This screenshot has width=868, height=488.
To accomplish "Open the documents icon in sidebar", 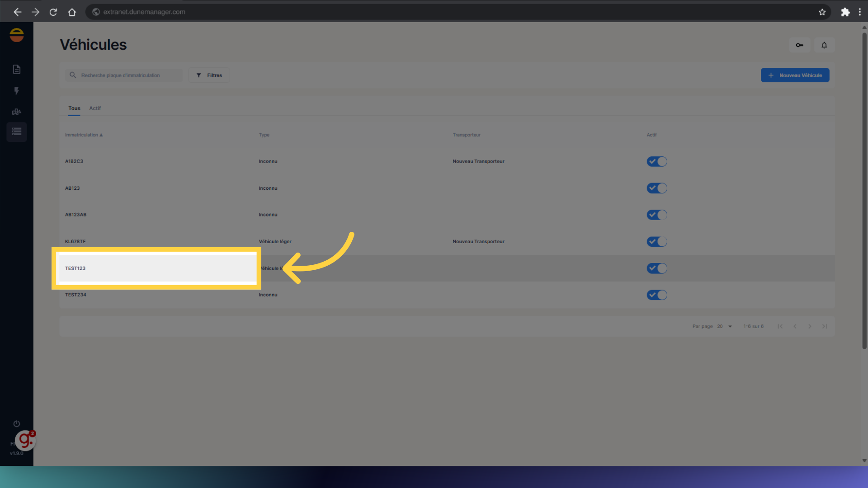I will tap(17, 69).
